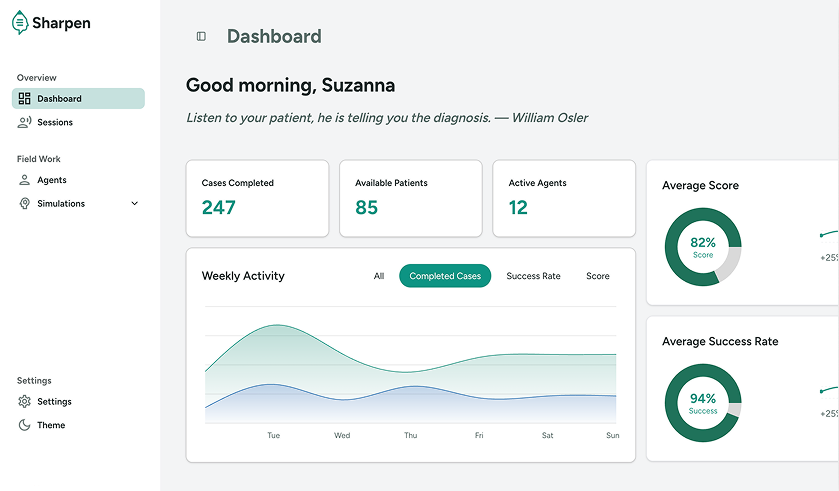
Task: Click the 82% Average Score donut
Action: click(703, 248)
